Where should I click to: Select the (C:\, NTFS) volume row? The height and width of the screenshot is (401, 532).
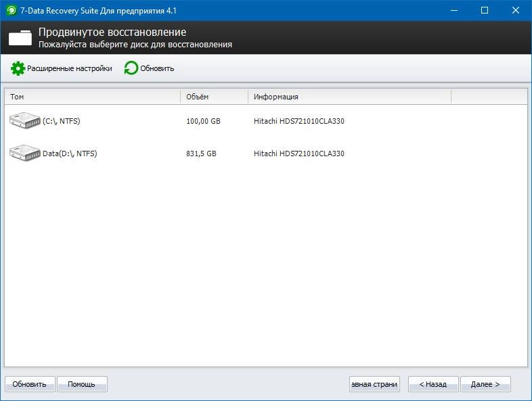[x=266, y=121]
